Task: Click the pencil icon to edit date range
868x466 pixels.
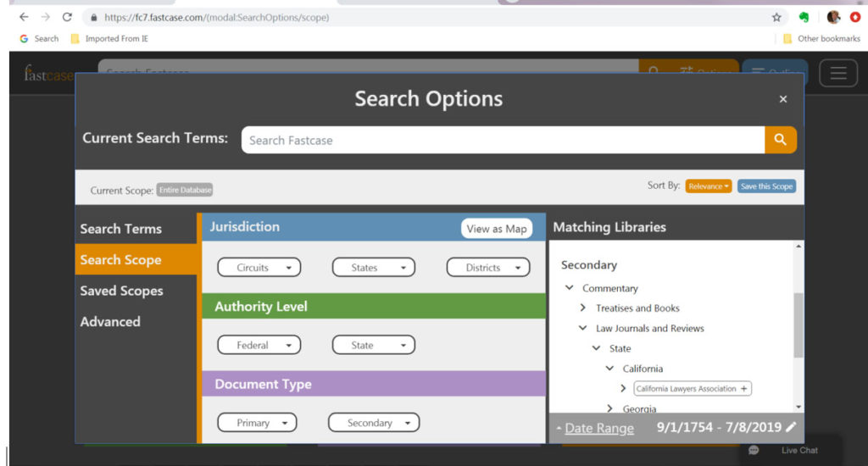Action: click(x=791, y=427)
